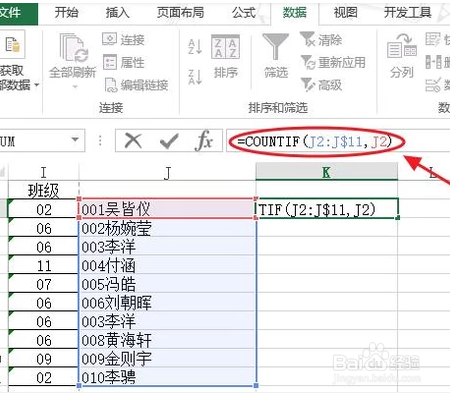Viewport: 450px width, 396px height.
Task: Click class cell 09
Action: (43, 359)
